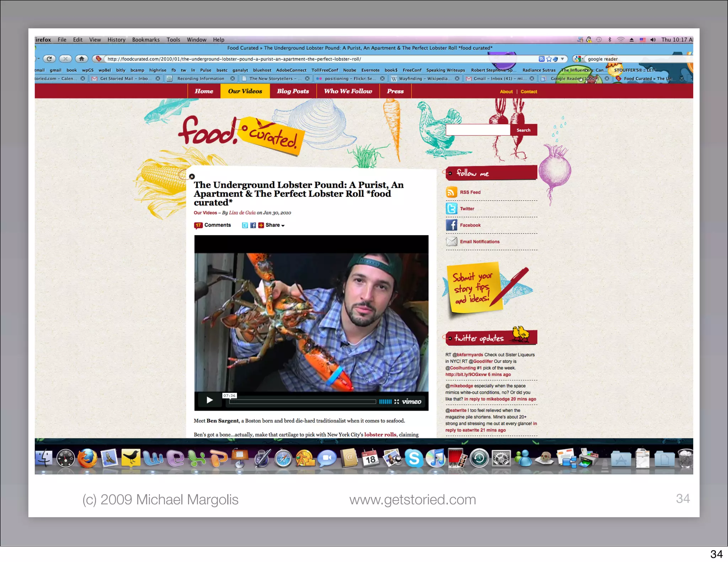Click the RSS icon in the address bar
The height and width of the screenshot is (562, 728).
click(x=541, y=59)
